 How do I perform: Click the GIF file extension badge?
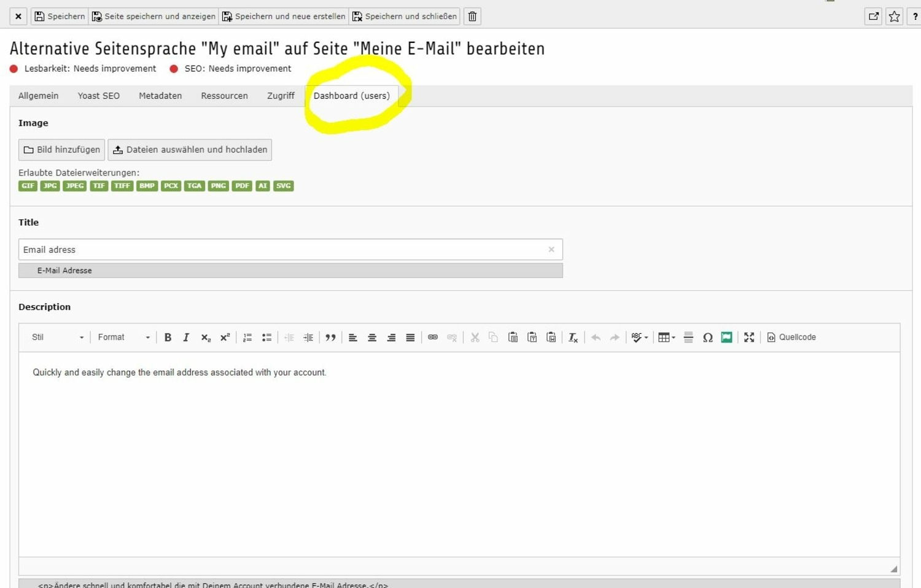(28, 186)
